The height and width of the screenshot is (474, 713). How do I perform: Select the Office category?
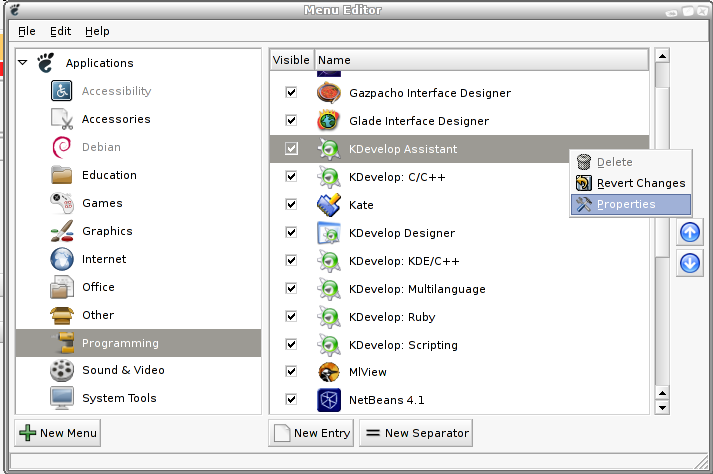coord(98,287)
